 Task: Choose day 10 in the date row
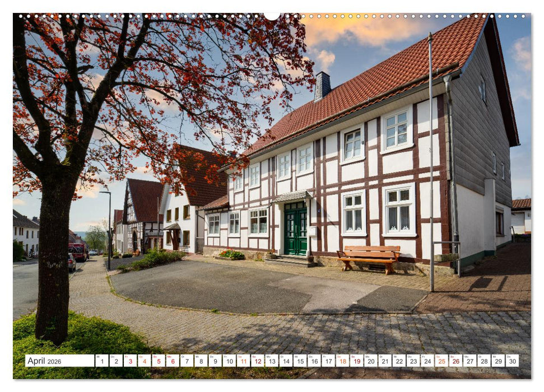[x=229, y=361]
